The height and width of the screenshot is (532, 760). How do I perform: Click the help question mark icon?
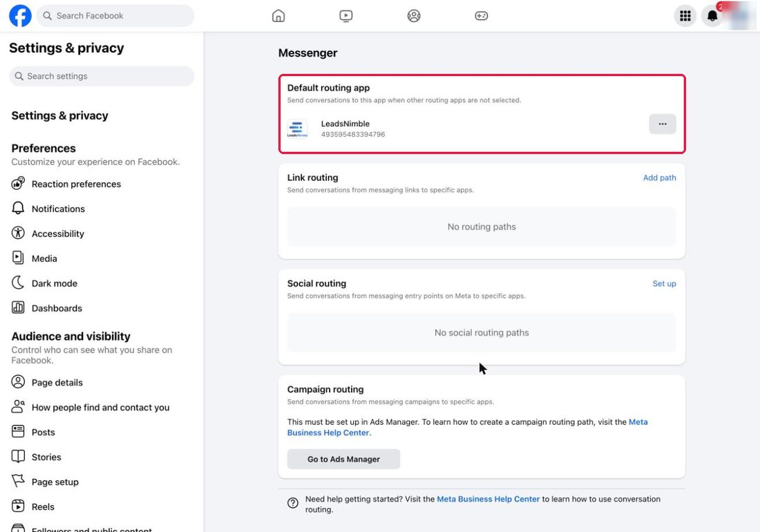click(x=293, y=503)
